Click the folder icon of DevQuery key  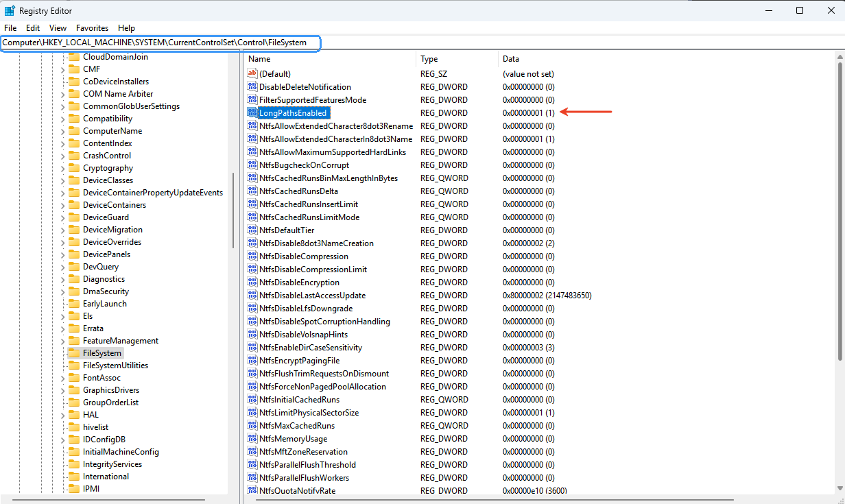click(x=73, y=267)
